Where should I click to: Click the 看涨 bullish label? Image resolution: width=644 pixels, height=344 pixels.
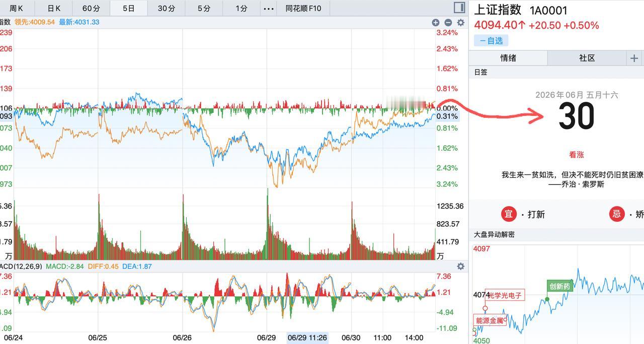tap(577, 155)
